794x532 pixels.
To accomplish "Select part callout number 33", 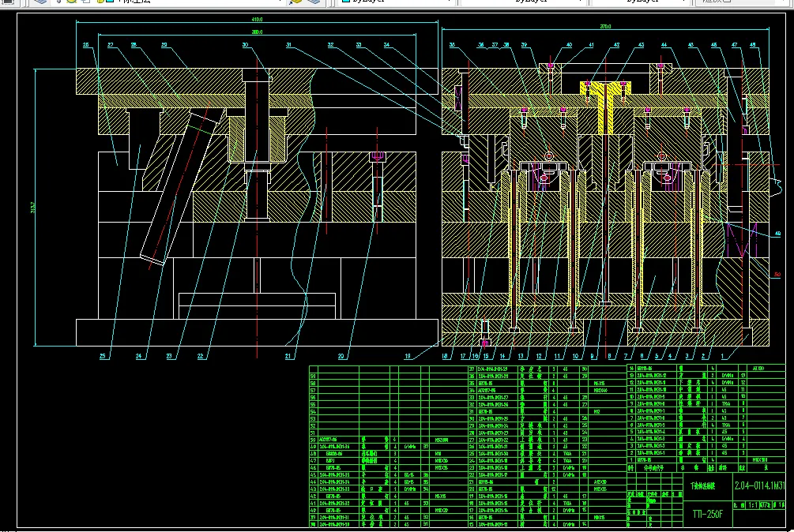I will [x=359, y=45].
